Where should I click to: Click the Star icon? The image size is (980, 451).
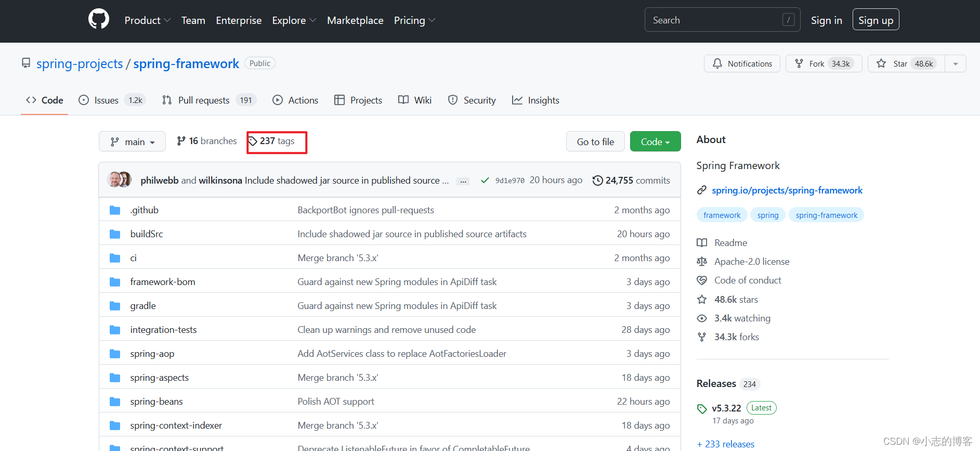coord(881,63)
